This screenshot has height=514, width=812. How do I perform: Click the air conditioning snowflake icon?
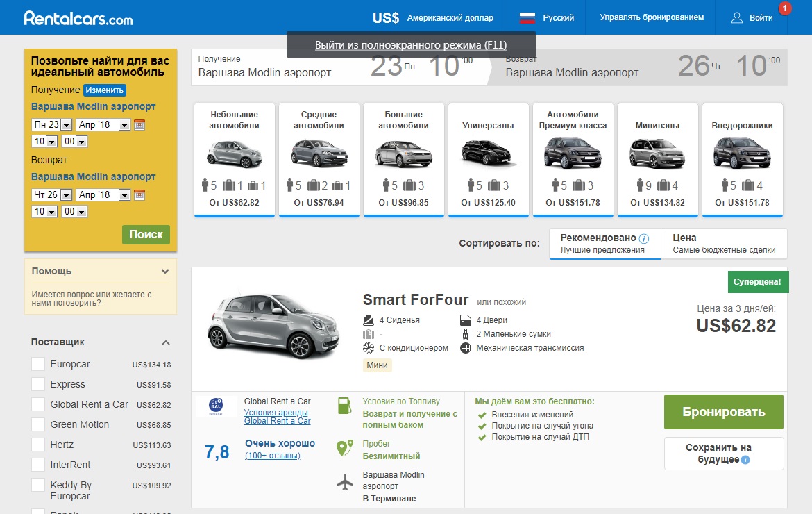click(x=369, y=348)
